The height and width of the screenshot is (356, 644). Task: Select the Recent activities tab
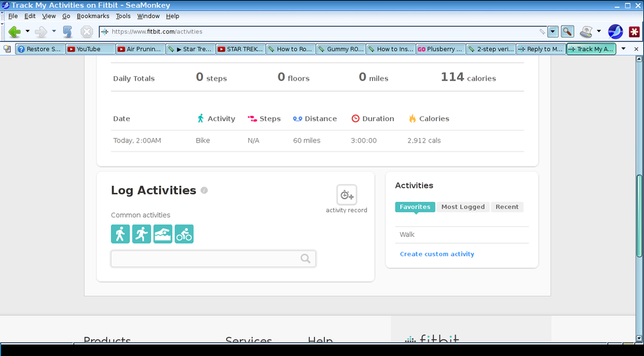[507, 207]
